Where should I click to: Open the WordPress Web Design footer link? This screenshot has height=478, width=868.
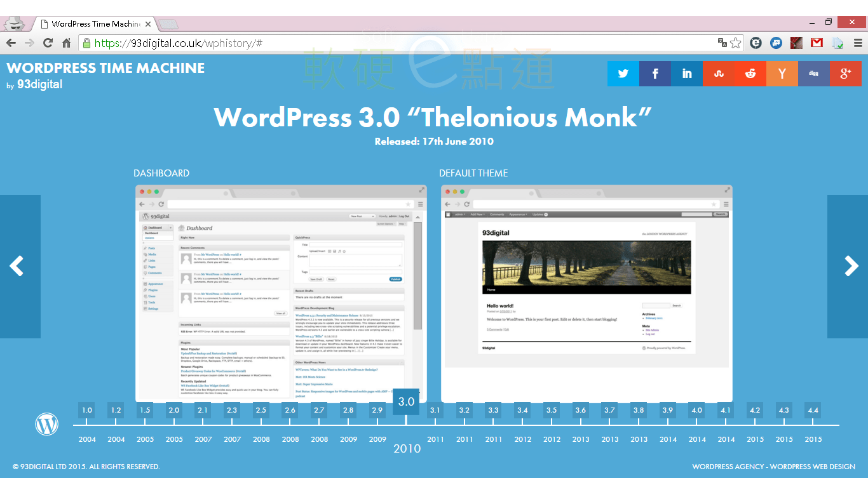pos(813,467)
